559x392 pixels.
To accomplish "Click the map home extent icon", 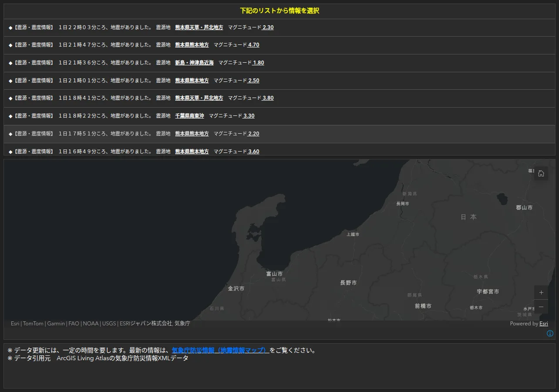I will (x=541, y=173).
